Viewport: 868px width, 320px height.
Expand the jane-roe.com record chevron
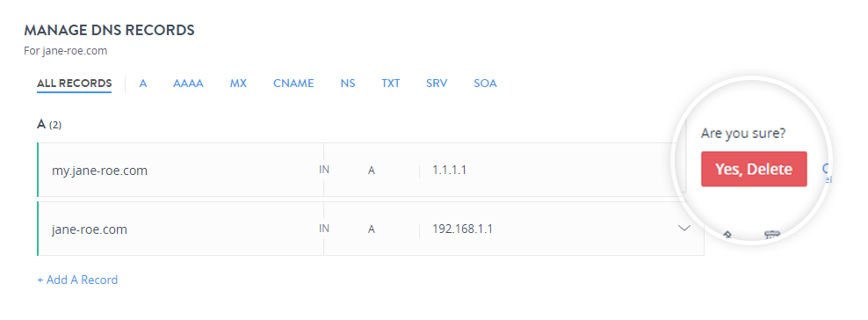pyautogui.click(x=684, y=228)
